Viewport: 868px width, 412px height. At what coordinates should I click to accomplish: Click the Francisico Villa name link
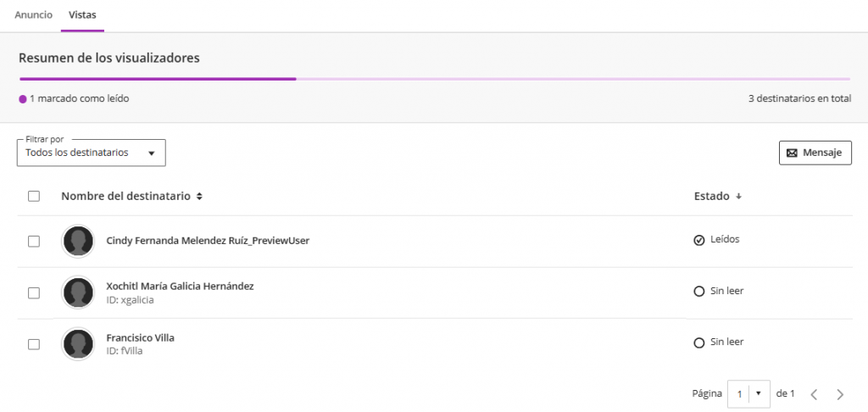[140, 337]
